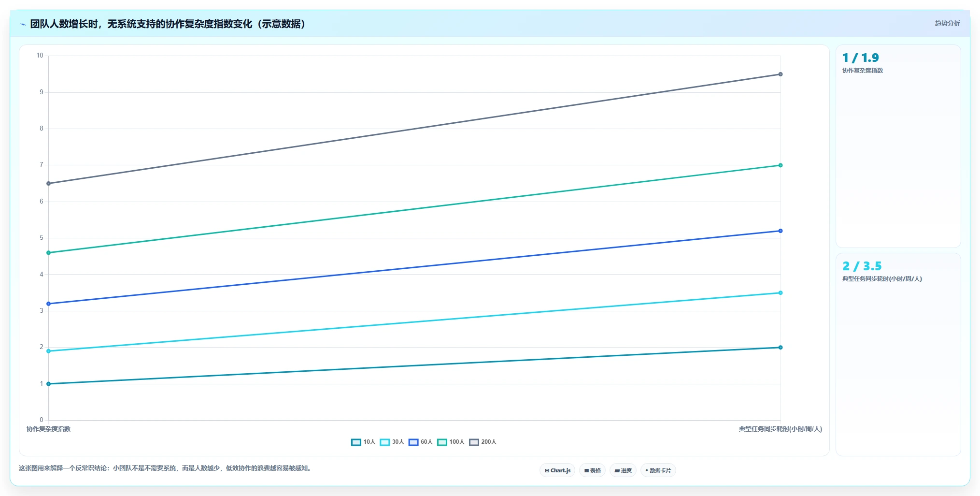Select the 30人 line's right endpoint at 3.5

tap(781, 293)
